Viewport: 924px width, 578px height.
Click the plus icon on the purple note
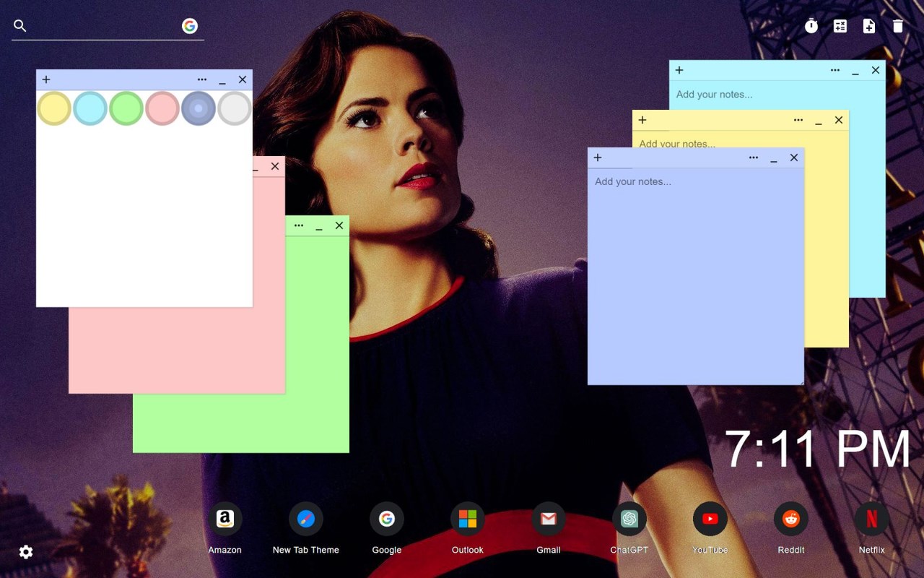(598, 158)
